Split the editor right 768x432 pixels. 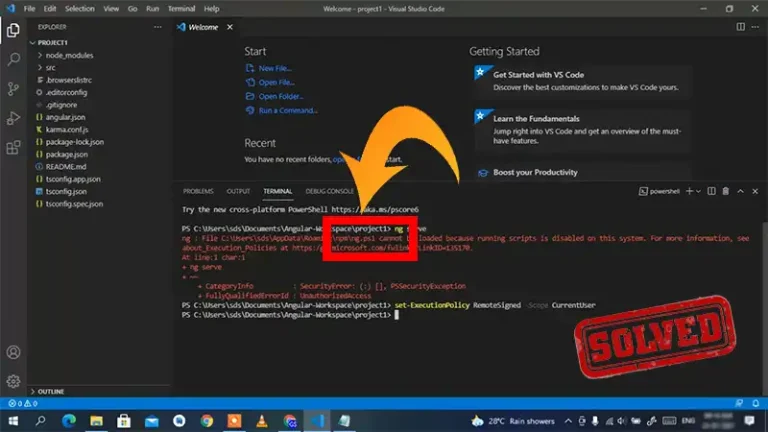[x=740, y=27]
